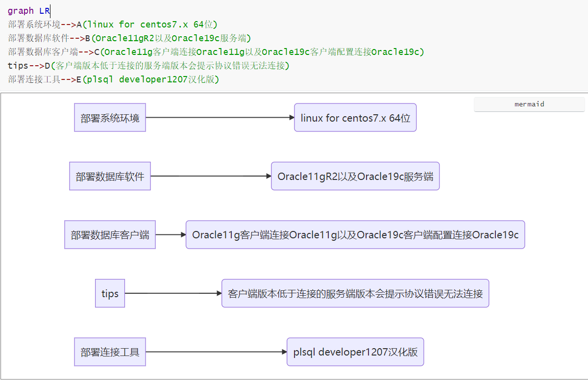Select the Oracle11gR2以及Oracle19c服务端 node

point(355,176)
